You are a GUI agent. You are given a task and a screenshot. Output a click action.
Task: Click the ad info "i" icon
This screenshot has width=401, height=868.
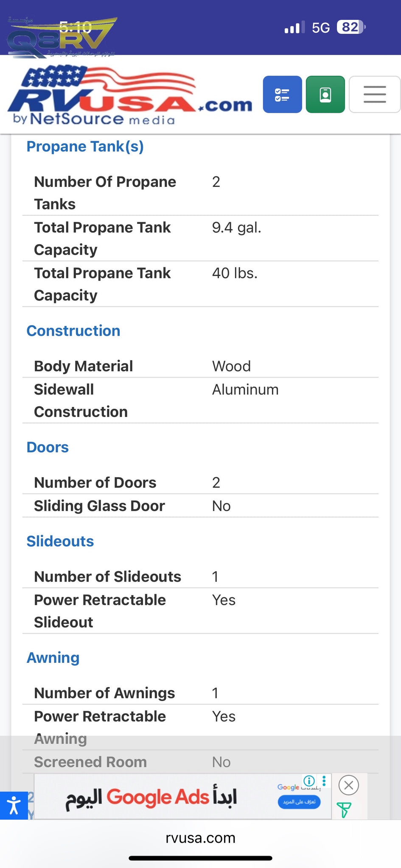(x=309, y=781)
